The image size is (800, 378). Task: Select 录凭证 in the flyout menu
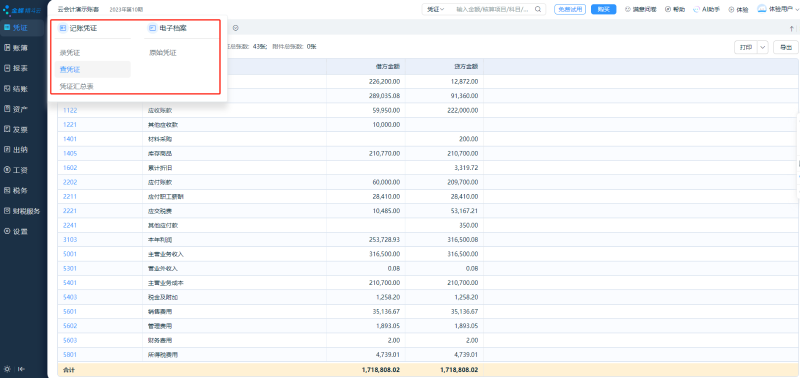[x=70, y=53]
